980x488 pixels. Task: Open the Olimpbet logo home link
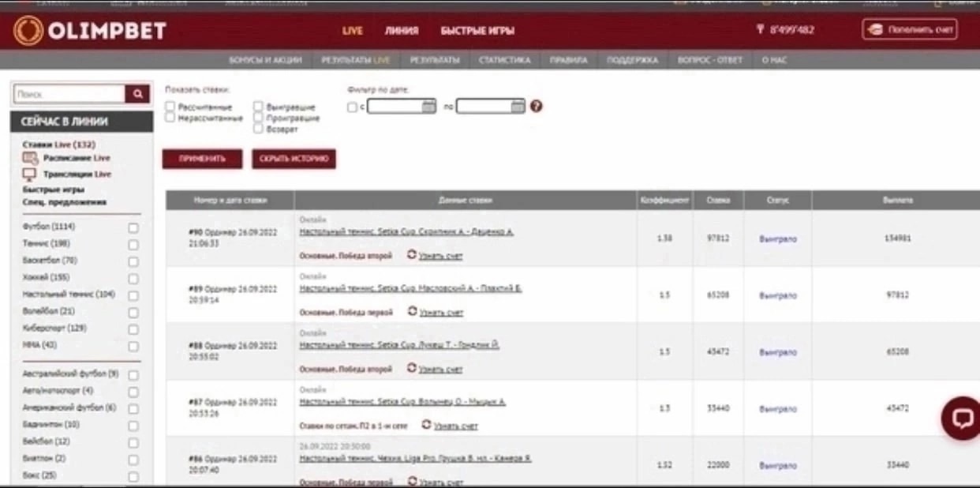pos(90,30)
